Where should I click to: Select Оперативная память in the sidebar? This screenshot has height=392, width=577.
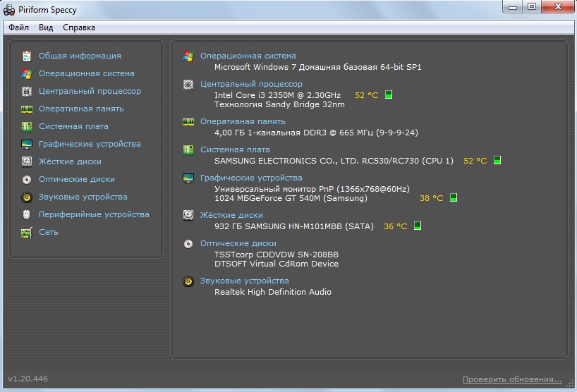pos(81,109)
